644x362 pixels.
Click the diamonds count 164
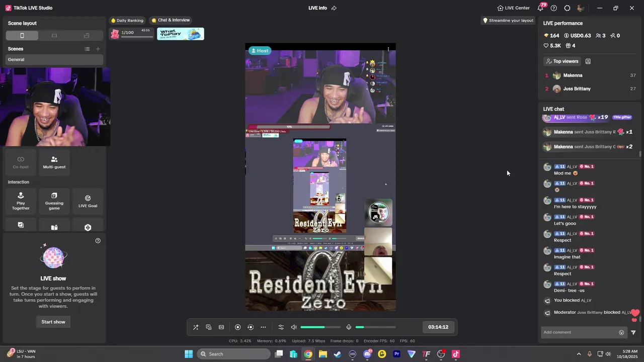click(x=551, y=36)
